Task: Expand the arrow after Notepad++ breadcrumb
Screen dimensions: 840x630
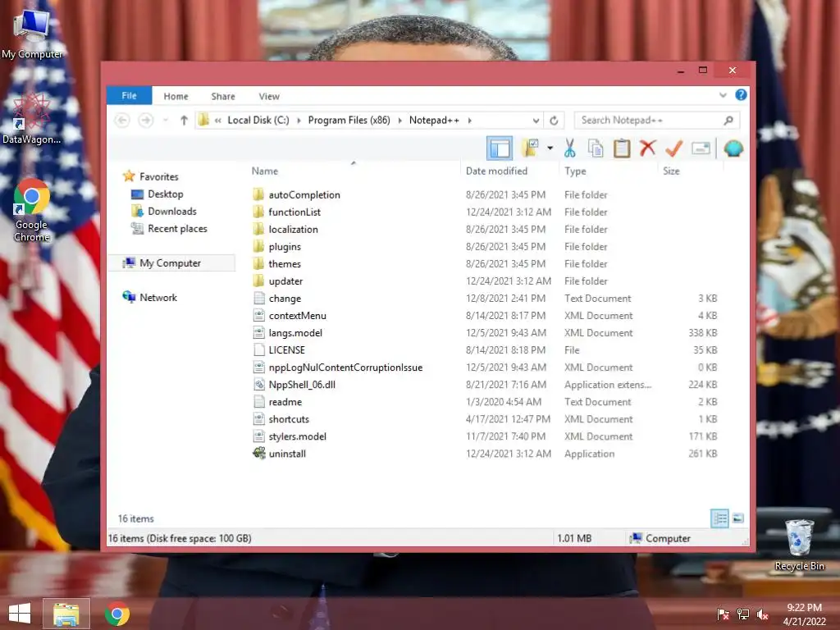Action: point(470,121)
